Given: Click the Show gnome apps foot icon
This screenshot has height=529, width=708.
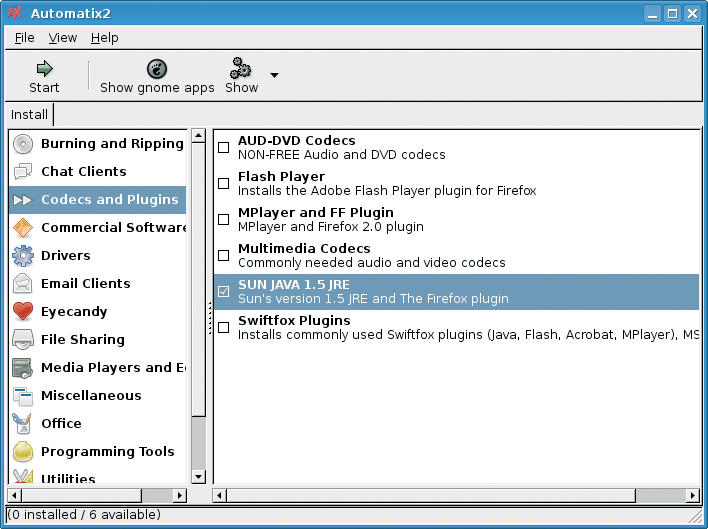Looking at the screenshot, I should coord(157,69).
